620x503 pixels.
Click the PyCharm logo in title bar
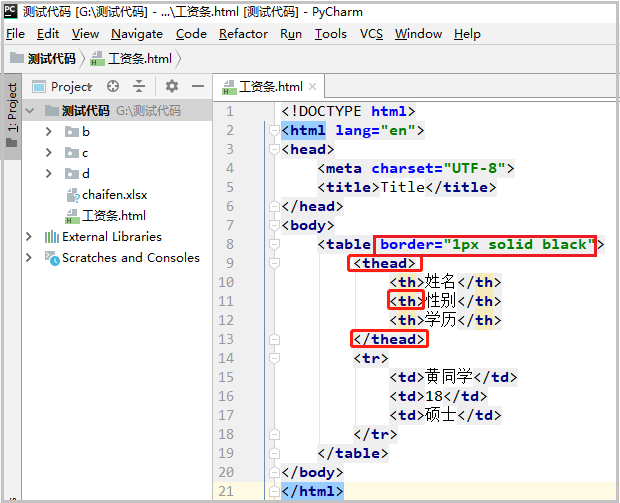(11, 11)
